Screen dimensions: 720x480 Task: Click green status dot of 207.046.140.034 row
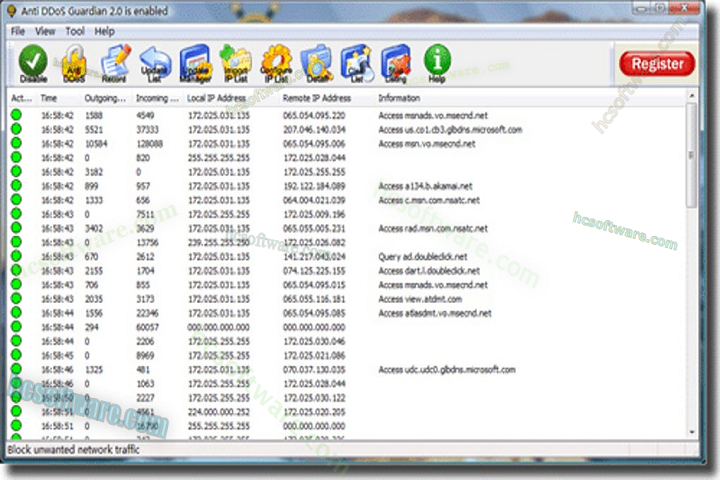(16, 129)
